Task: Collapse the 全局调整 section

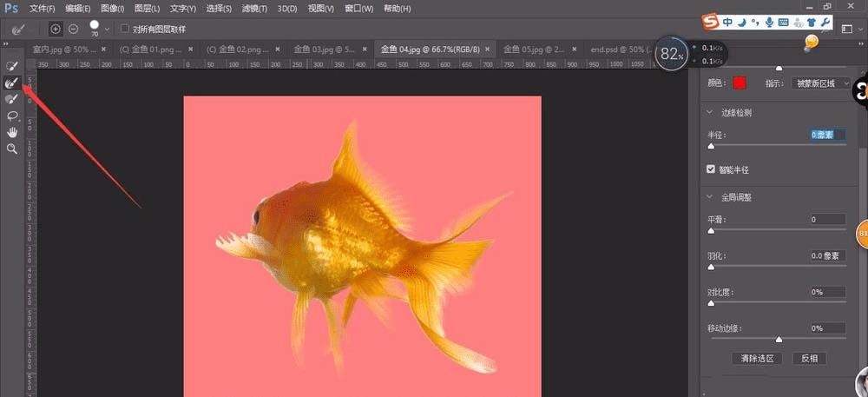Action: coord(710,196)
